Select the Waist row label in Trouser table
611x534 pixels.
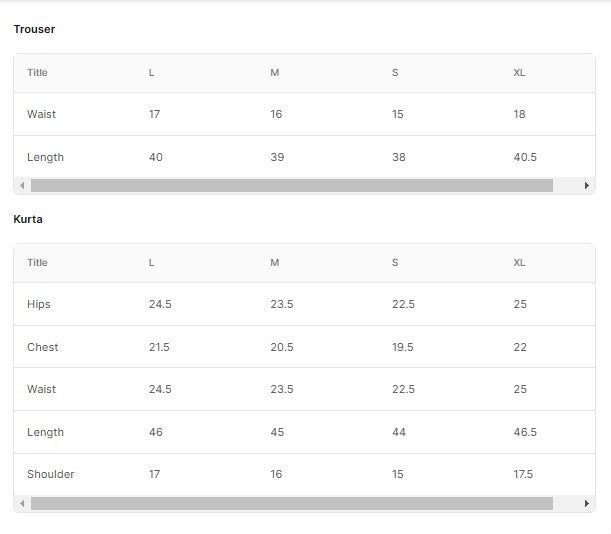click(x=41, y=114)
